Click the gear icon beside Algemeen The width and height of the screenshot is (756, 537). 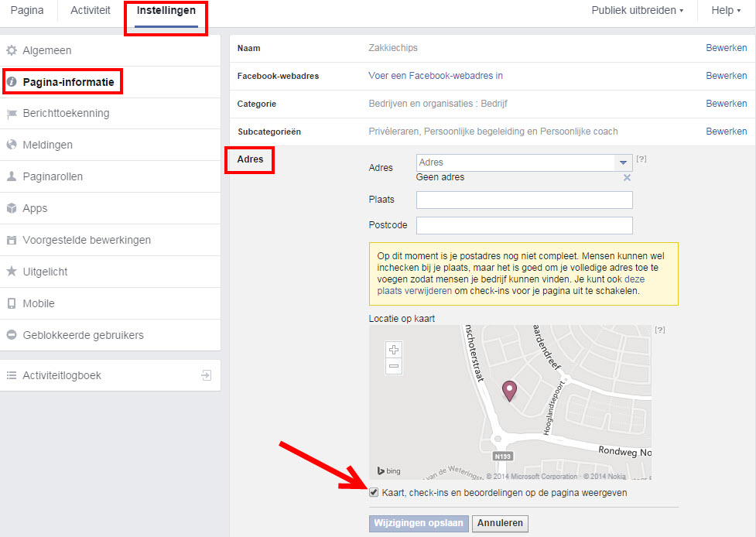point(12,50)
